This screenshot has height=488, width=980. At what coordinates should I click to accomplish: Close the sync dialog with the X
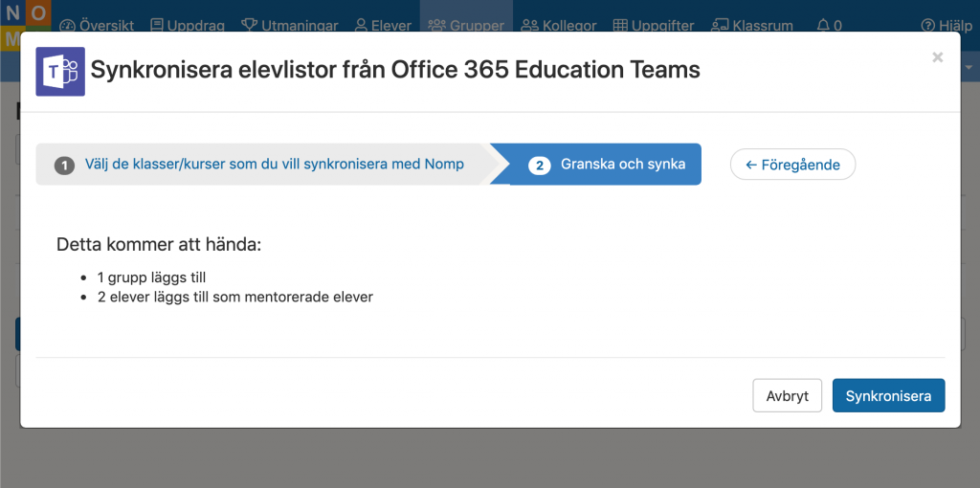coord(938,57)
